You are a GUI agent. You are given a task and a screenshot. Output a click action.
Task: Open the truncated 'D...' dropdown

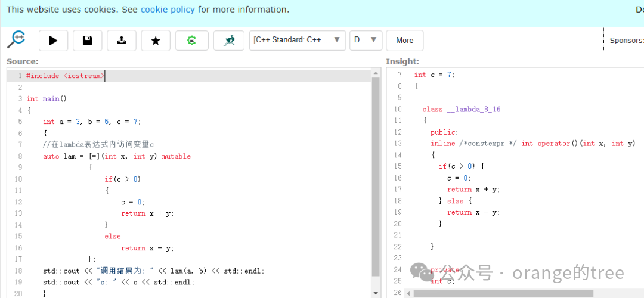[x=366, y=40]
